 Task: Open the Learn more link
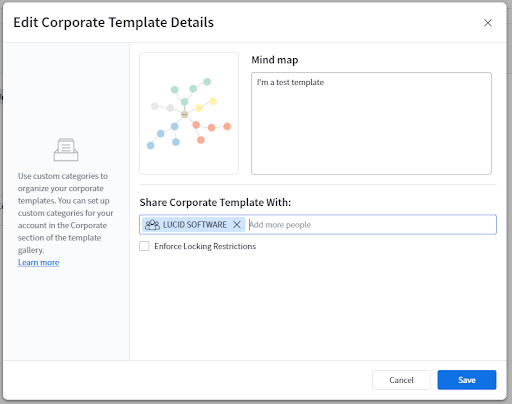pyautogui.click(x=39, y=263)
